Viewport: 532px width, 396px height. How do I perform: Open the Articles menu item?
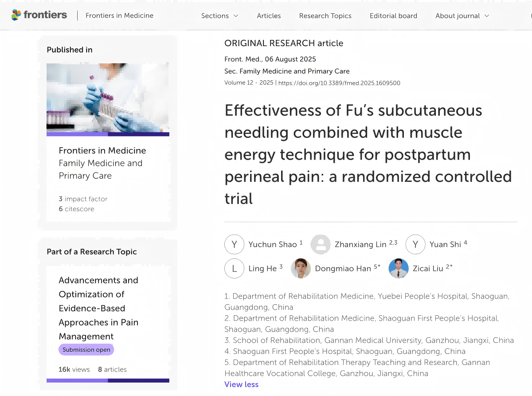click(269, 16)
